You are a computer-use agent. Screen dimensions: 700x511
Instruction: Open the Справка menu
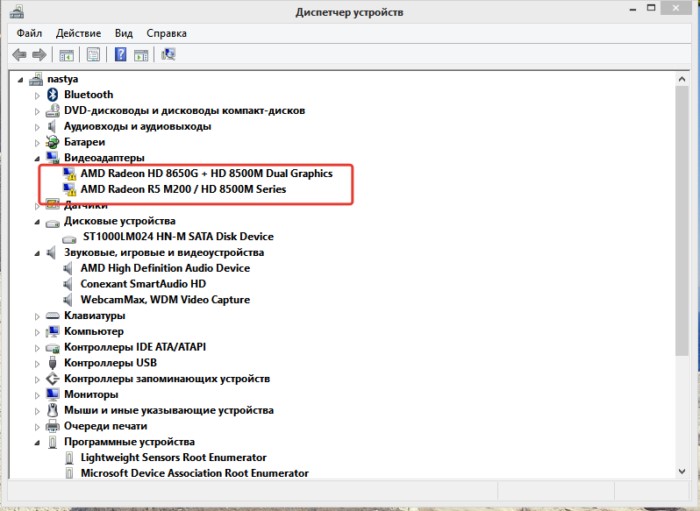[167, 33]
